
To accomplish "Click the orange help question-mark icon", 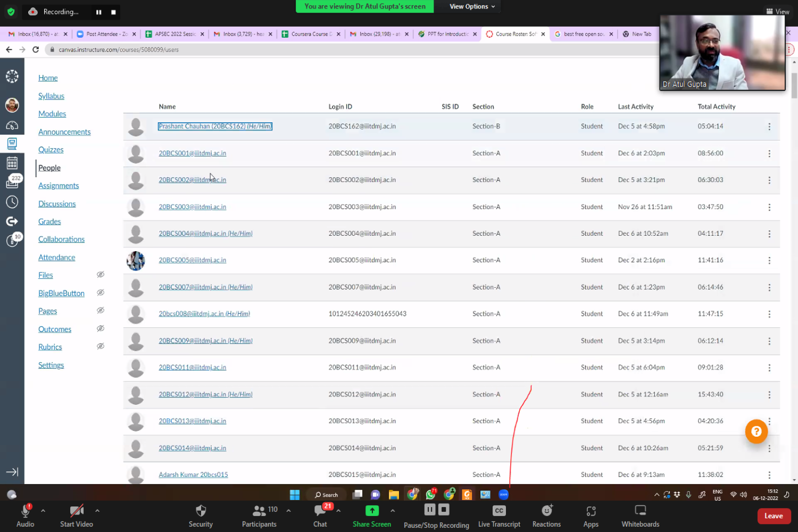I will tap(756, 431).
